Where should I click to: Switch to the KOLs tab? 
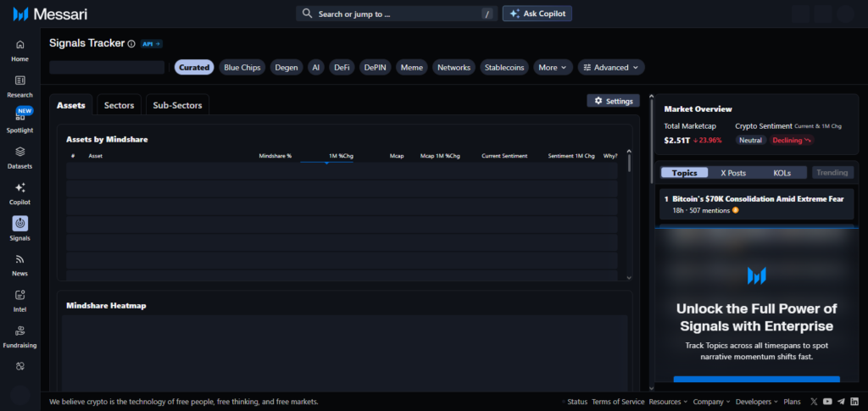(782, 173)
